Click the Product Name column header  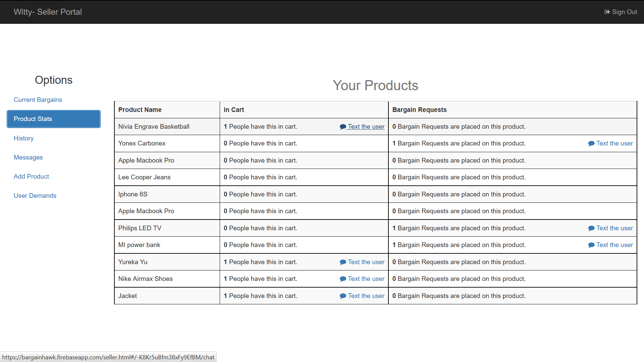pyautogui.click(x=140, y=110)
